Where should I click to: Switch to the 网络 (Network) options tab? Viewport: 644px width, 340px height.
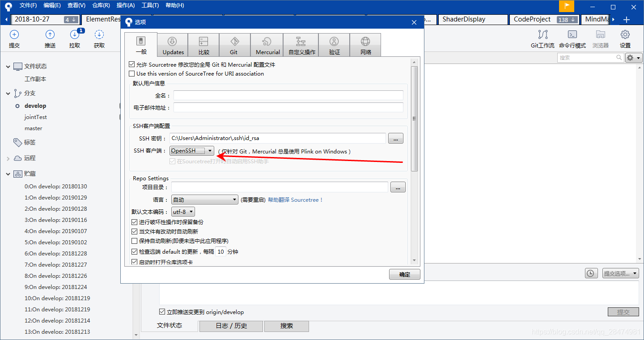coord(365,45)
